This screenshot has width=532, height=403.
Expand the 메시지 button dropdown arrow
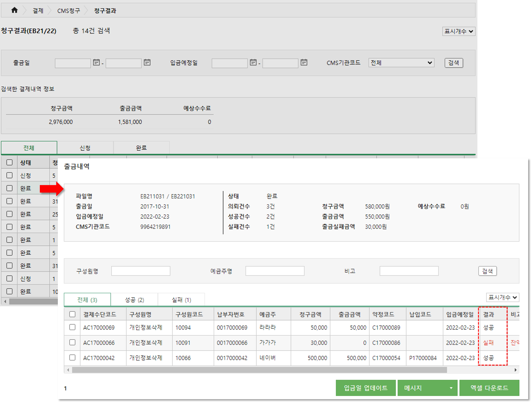451,388
